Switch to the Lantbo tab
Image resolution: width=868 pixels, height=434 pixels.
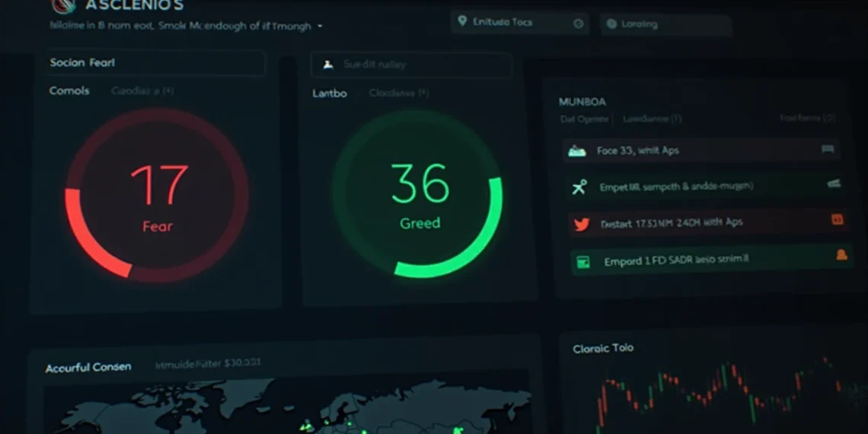(330, 94)
